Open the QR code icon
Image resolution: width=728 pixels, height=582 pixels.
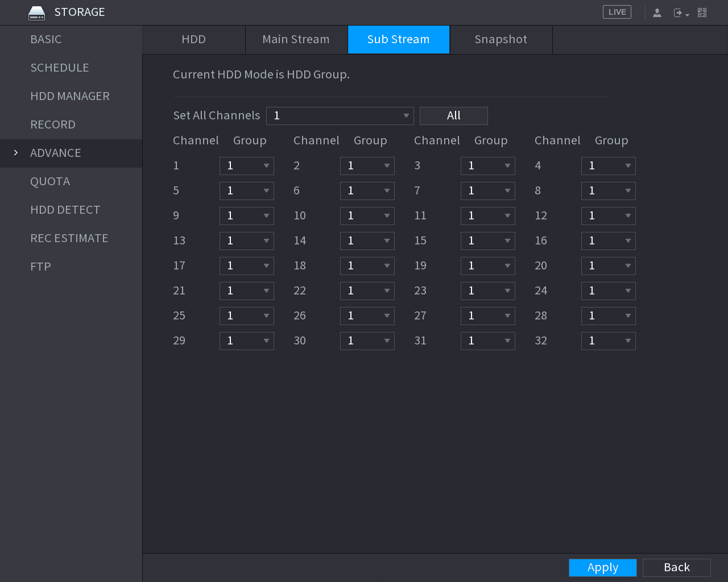pos(702,13)
